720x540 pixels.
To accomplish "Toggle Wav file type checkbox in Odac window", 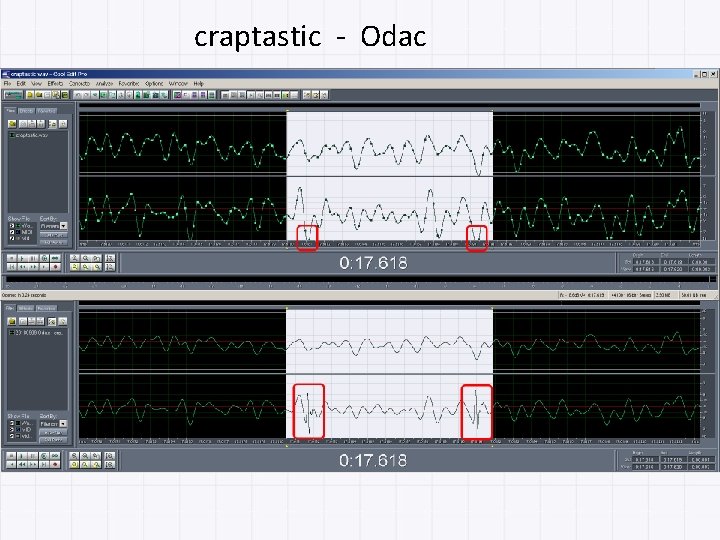I will (x=12, y=423).
